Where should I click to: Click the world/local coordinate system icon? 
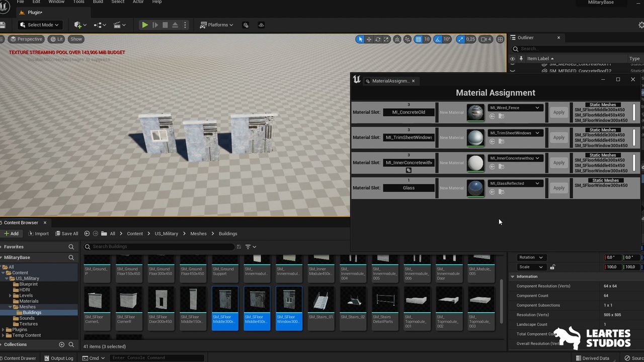pos(397,39)
